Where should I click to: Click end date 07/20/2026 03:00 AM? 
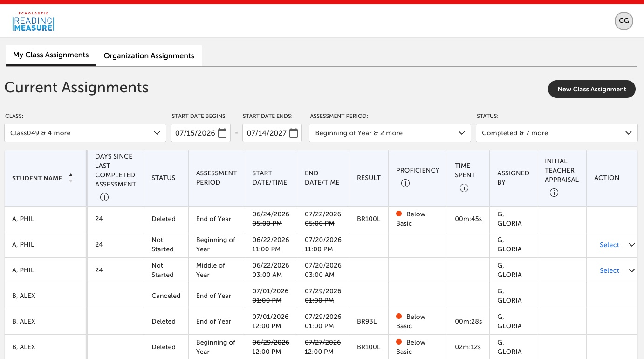coord(323,270)
